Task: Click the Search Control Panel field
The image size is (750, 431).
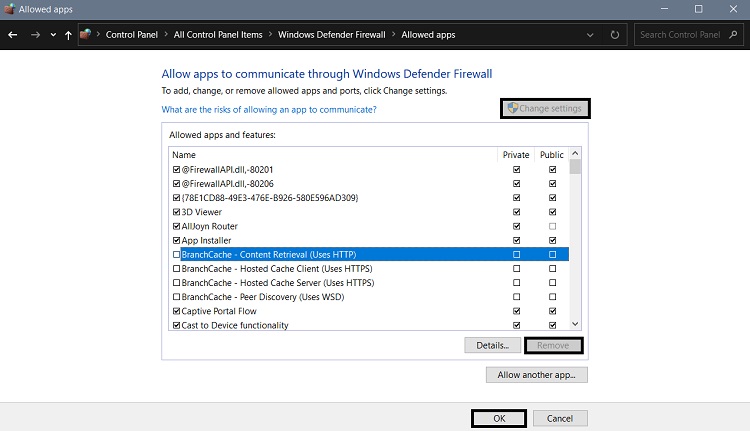Action: click(680, 35)
